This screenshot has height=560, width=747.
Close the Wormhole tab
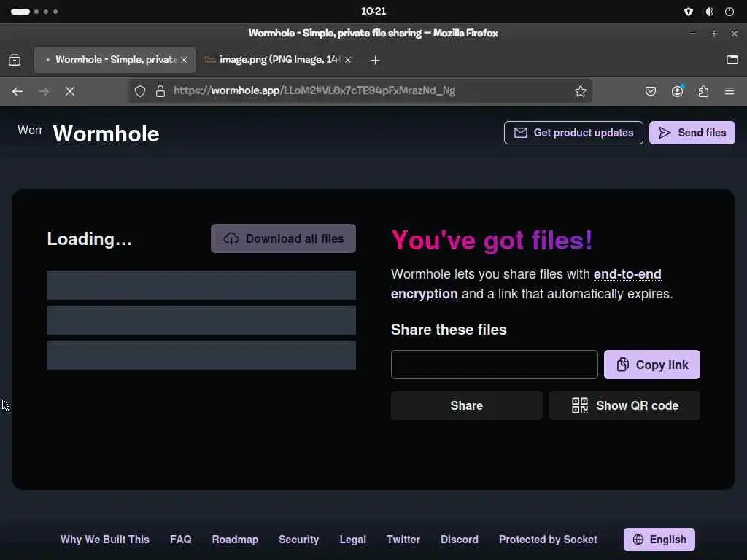(x=184, y=60)
